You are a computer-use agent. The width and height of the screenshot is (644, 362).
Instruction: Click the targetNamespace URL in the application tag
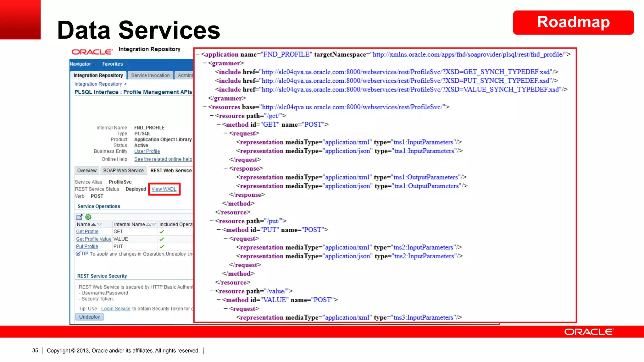click(x=469, y=55)
